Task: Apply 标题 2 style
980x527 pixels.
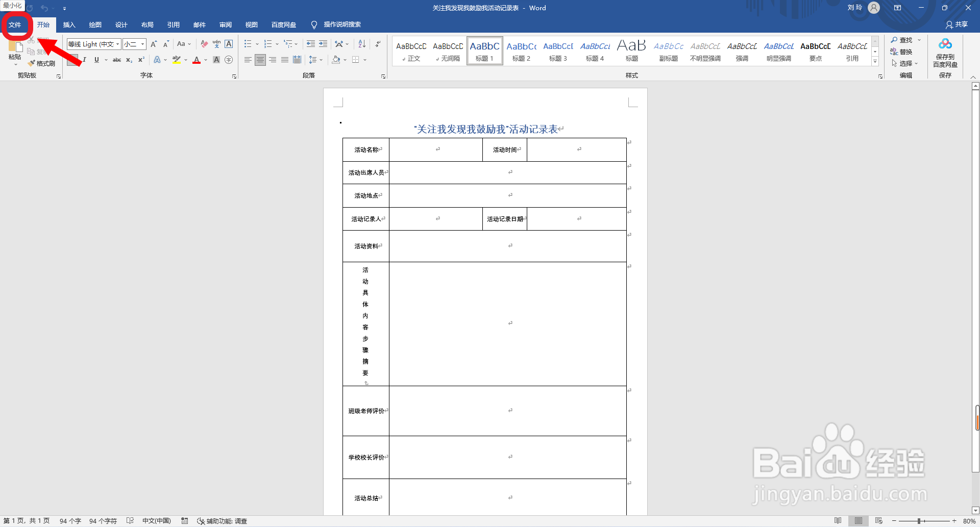Action: (x=521, y=51)
